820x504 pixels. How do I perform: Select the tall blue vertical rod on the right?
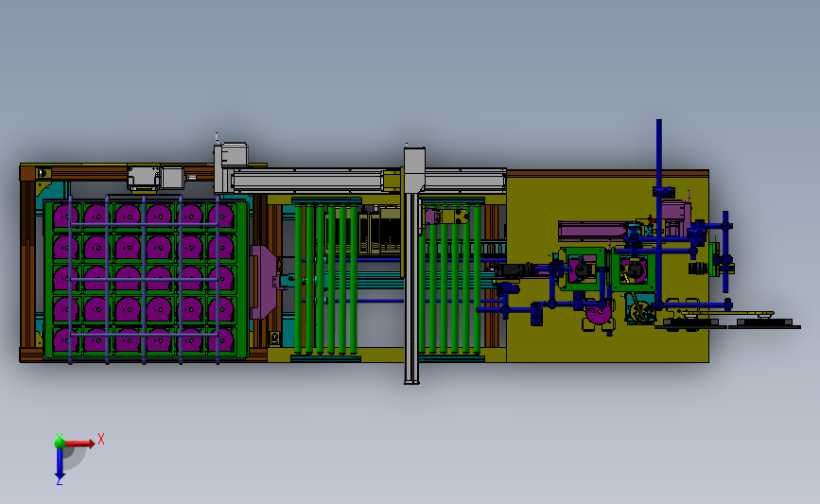coord(659,212)
